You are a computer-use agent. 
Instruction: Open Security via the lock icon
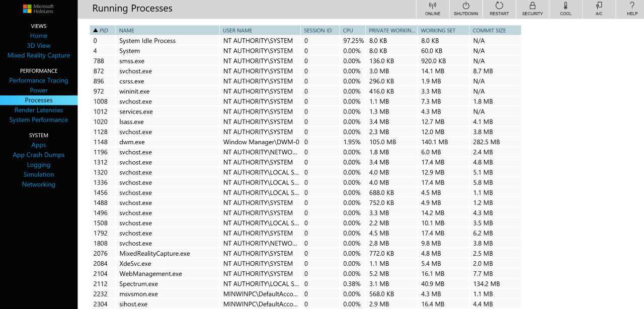pos(532,9)
